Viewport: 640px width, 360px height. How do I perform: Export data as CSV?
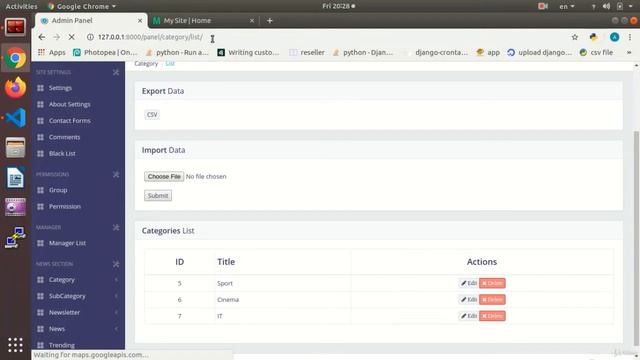pos(152,115)
